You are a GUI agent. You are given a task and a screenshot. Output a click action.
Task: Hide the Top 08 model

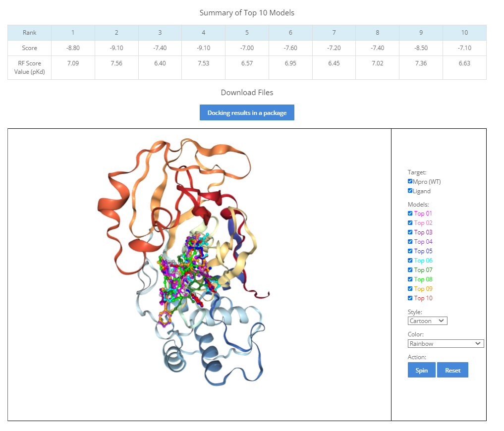tap(410, 279)
